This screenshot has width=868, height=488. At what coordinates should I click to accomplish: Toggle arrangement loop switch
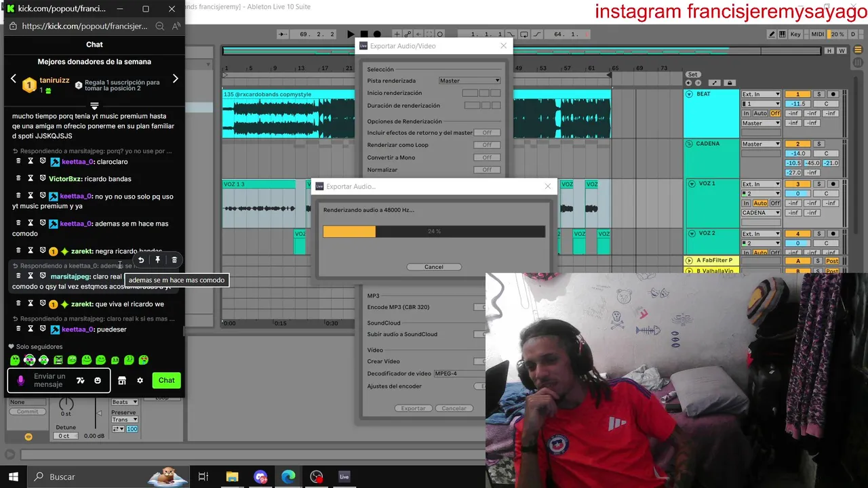(x=524, y=34)
